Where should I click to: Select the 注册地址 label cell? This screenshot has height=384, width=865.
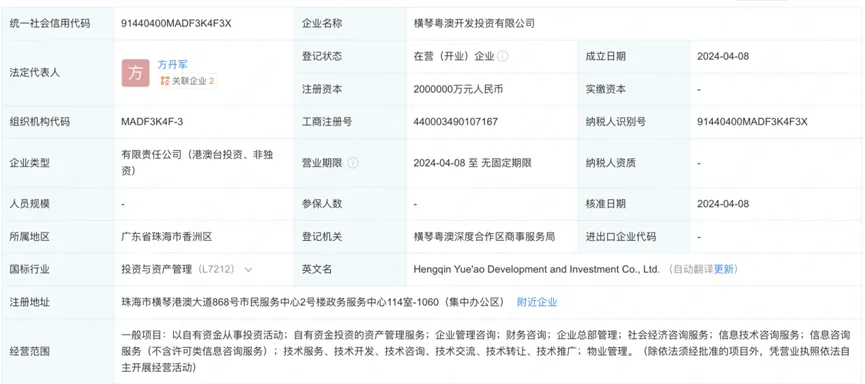click(x=58, y=302)
